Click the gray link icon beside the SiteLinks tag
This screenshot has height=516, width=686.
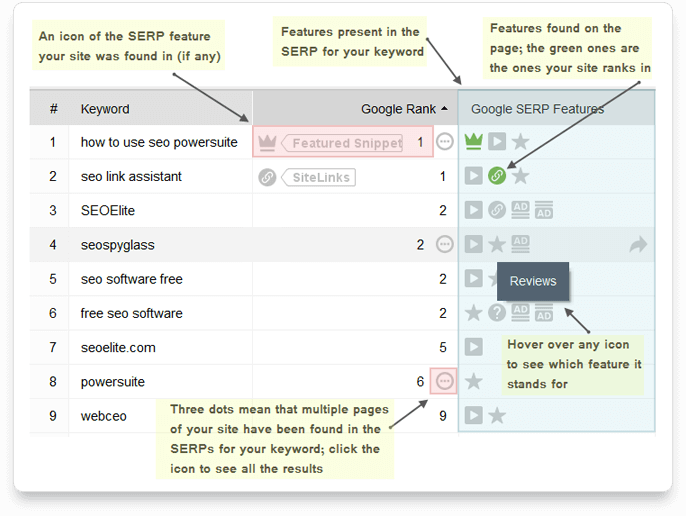click(x=267, y=177)
